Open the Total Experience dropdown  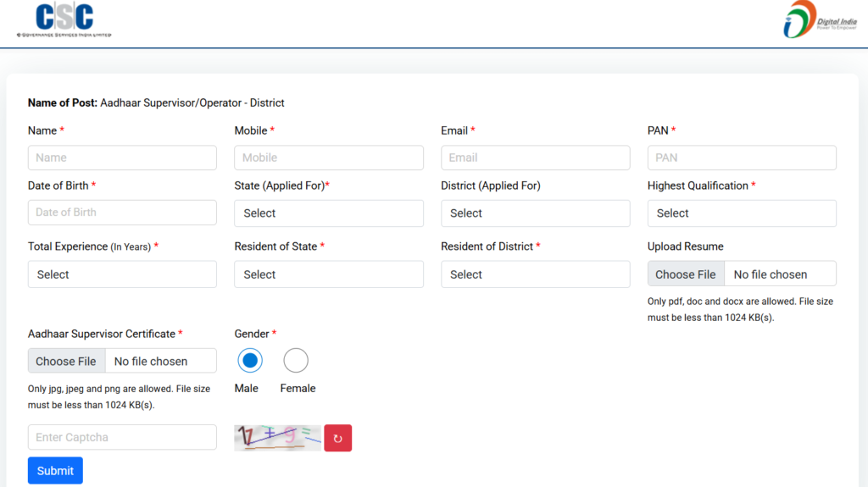coord(122,274)
